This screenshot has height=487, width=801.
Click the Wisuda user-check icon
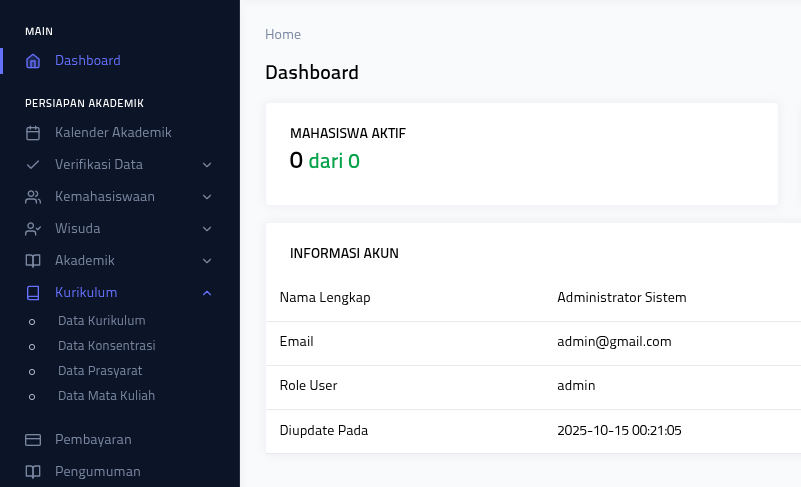(x=33, y=229)
